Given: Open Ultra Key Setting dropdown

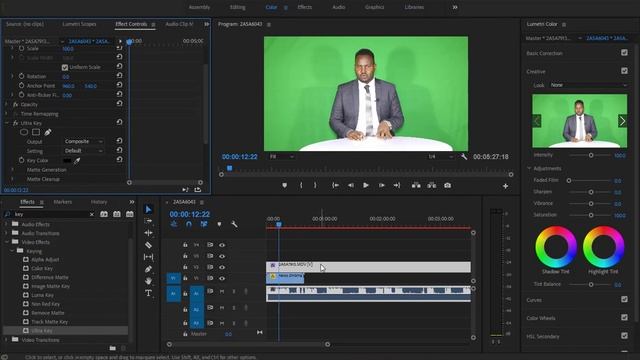Looking at the screenshot, I should tap(83, 151).
